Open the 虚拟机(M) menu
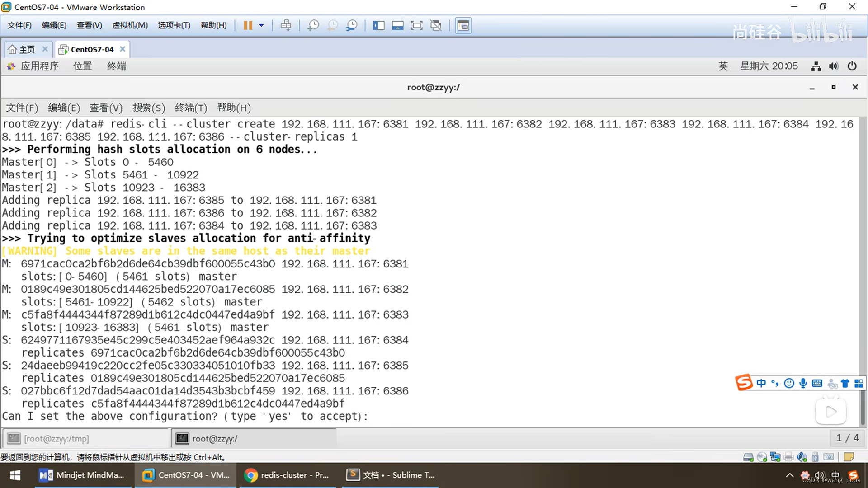This screenshot has width=868, height=488. click(130, 25)
